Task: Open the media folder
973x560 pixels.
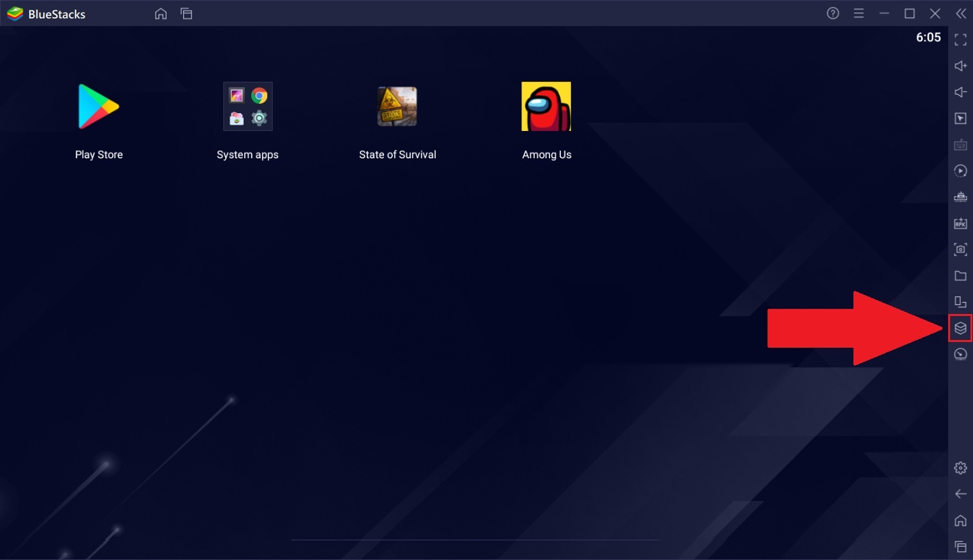Action: click(x=961, y=276)
